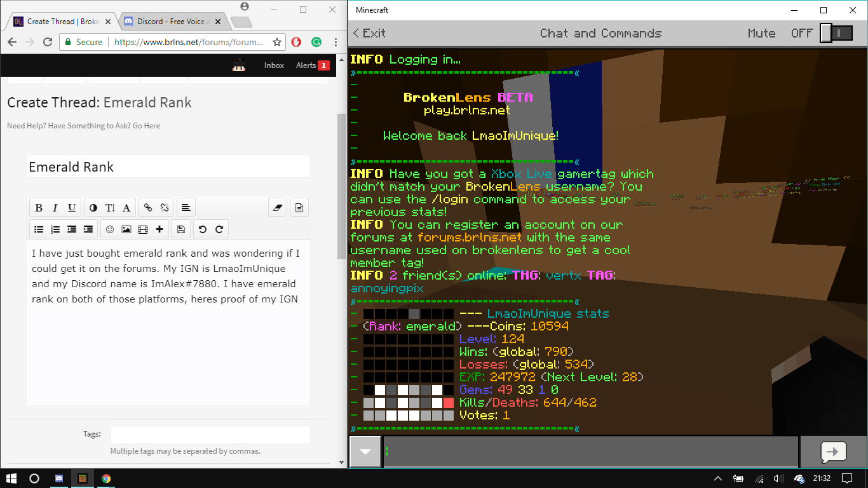Outdent the selected text
This screenshot has width=868, height=488.
click(x=72, y=229)
